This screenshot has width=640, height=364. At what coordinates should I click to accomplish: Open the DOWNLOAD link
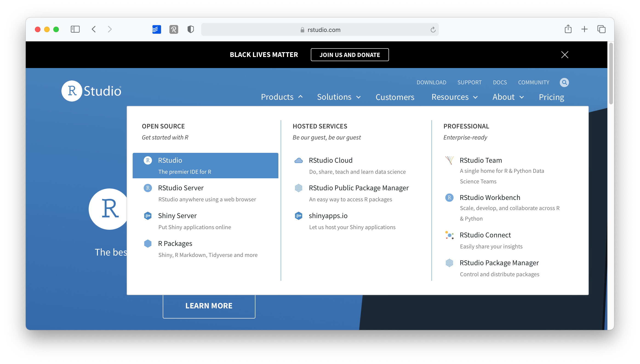(x=431, y=82)
